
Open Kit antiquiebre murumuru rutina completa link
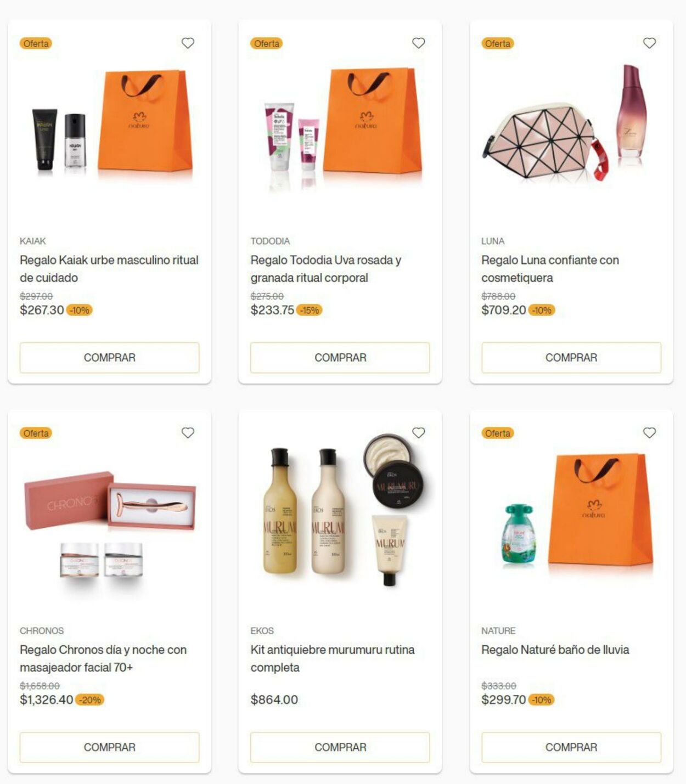tap(333, 658)
